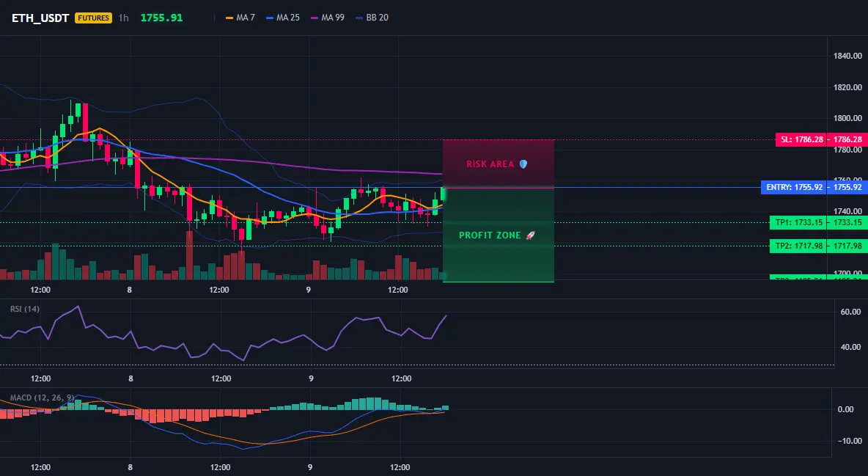Click the date label 9 under the price chart

click(x=309, y=290)
